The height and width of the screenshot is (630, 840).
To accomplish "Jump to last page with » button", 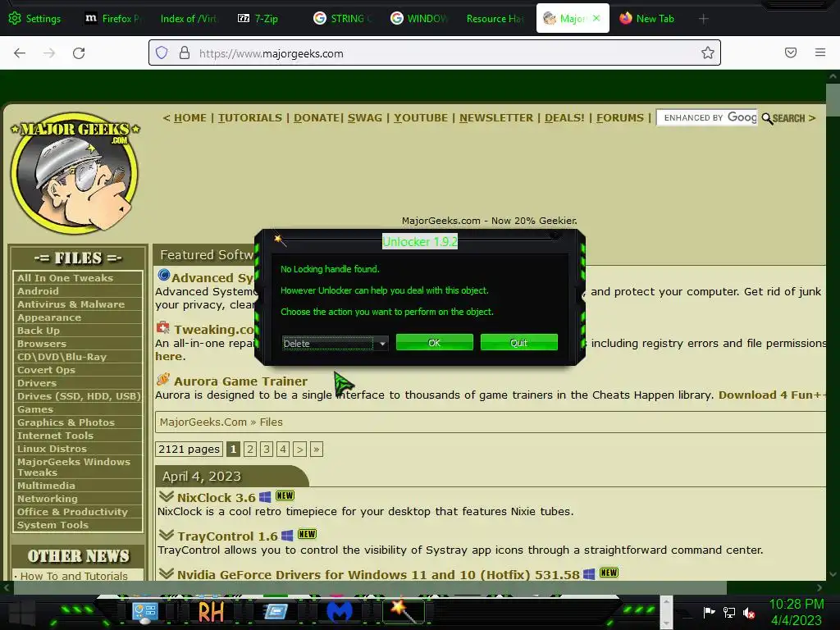I will pyautogui.click(x=317, y=449).
